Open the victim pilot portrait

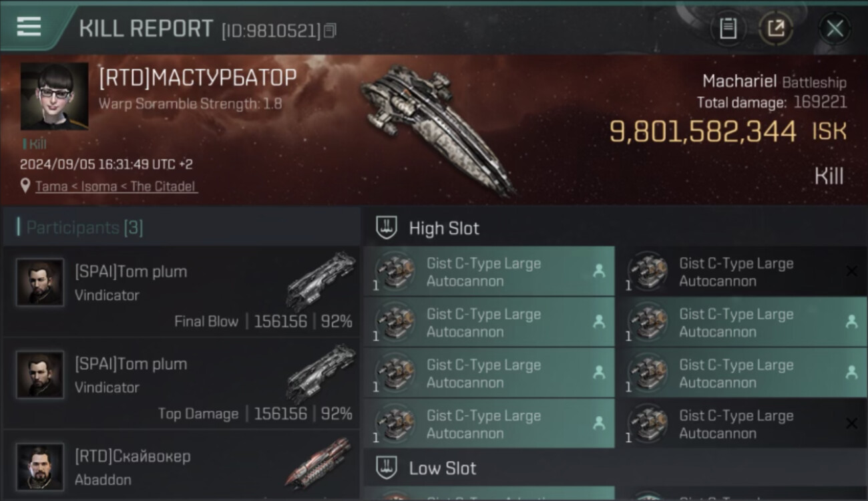[x=54, y=96]
